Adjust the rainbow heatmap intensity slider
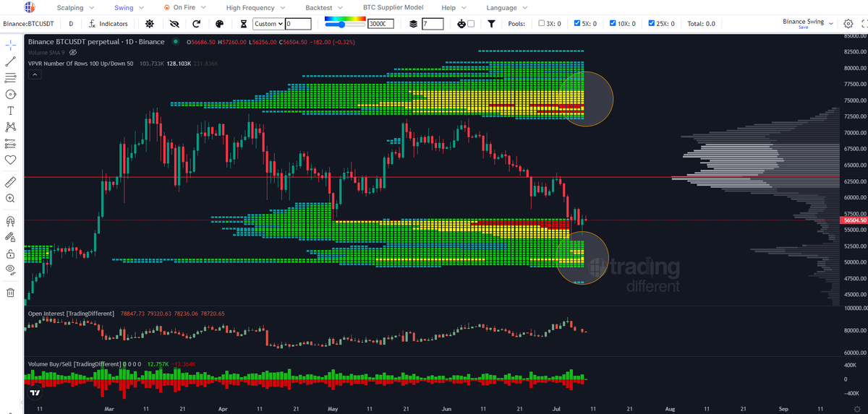The height and width of the screenshot is (414, 868). (x=345, y=24)
